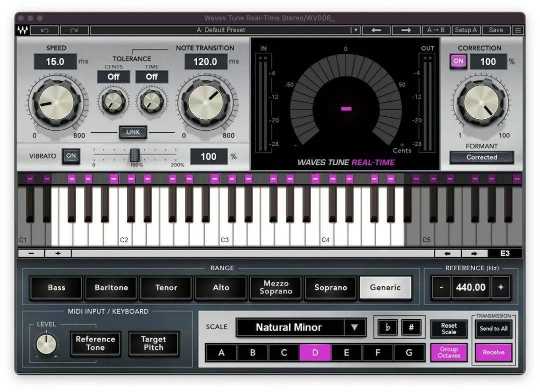Click the MIDI Level knob

tap(46, 345)
